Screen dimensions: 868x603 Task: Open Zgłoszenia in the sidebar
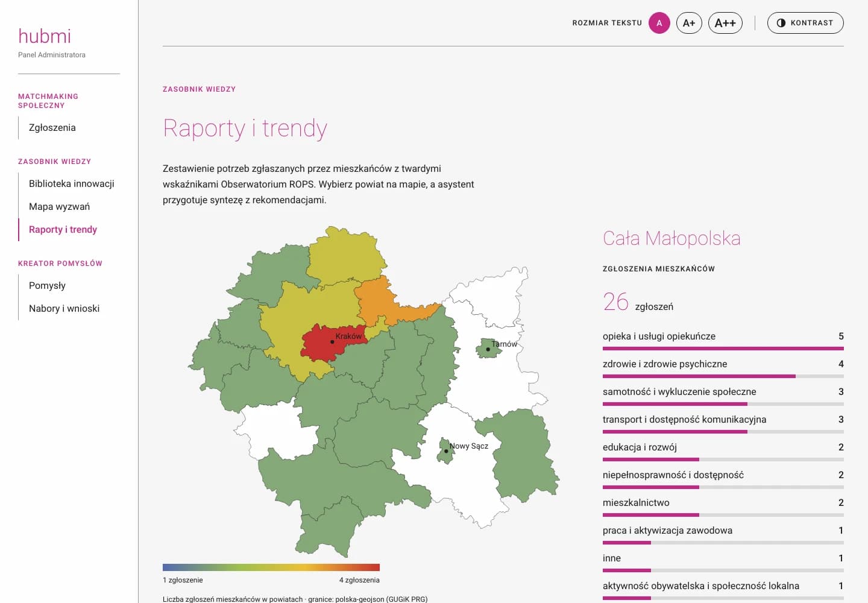tap(52, 128)
